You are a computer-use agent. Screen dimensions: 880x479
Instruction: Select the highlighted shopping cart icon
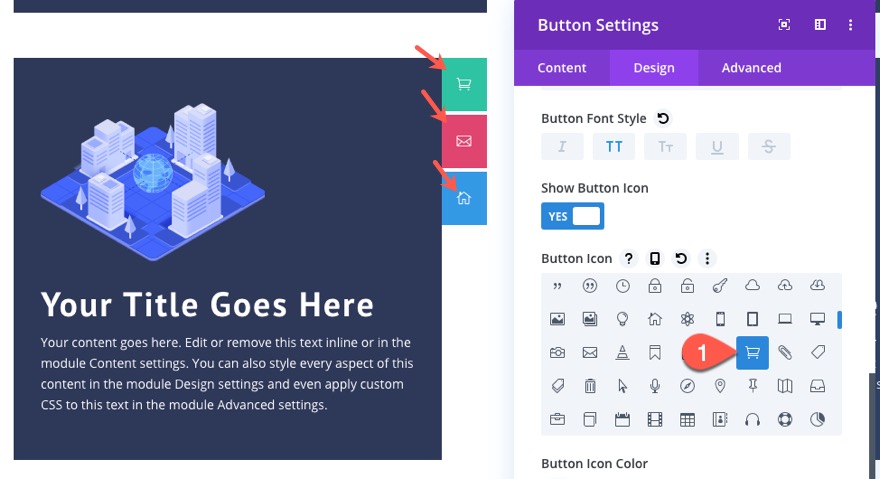(x=753, y=353)
